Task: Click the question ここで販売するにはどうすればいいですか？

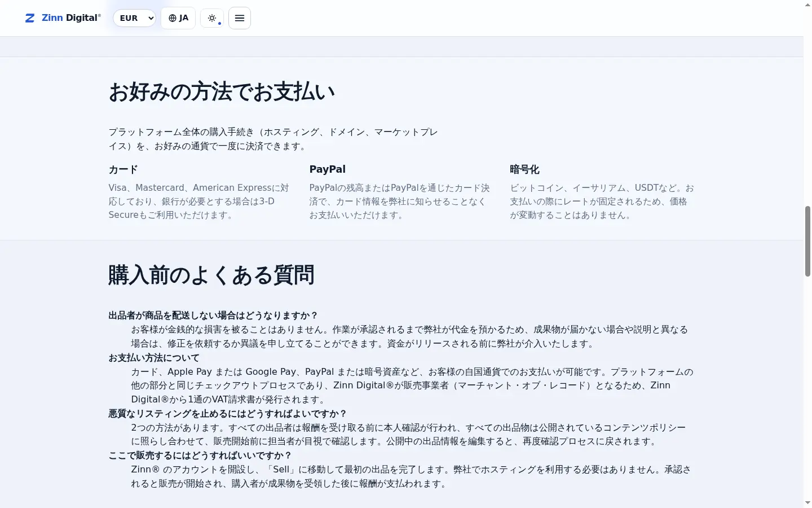Action: point(200,456)
